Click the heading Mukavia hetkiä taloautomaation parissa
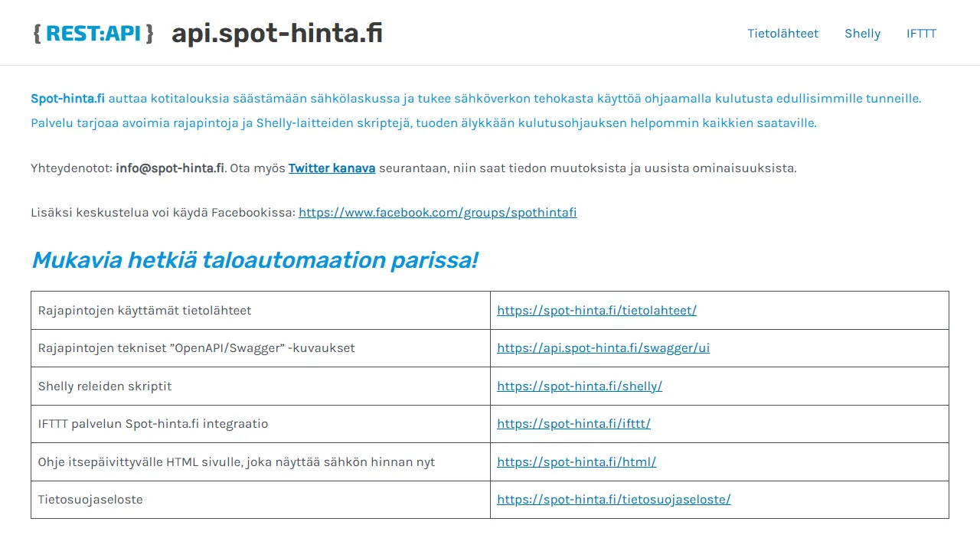 click(x=254, y=260)
